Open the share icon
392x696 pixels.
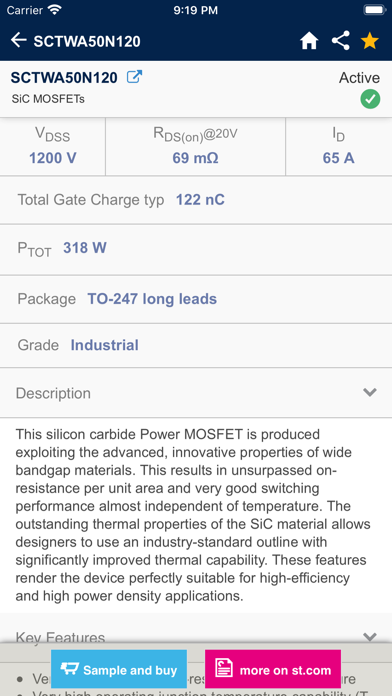tap(341, 40)
